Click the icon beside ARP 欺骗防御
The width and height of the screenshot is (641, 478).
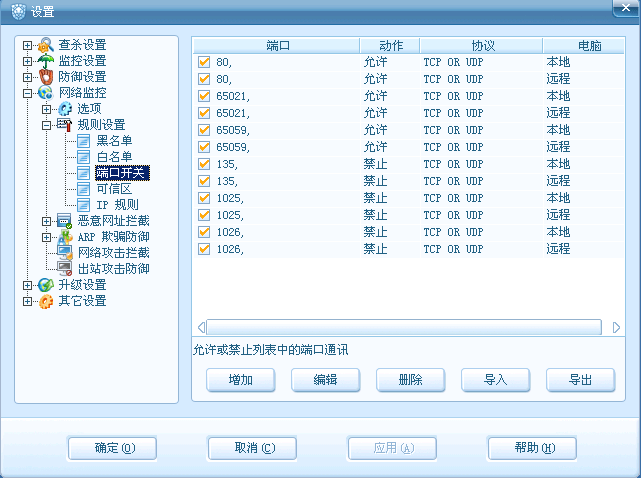click(x=65, y=237)
